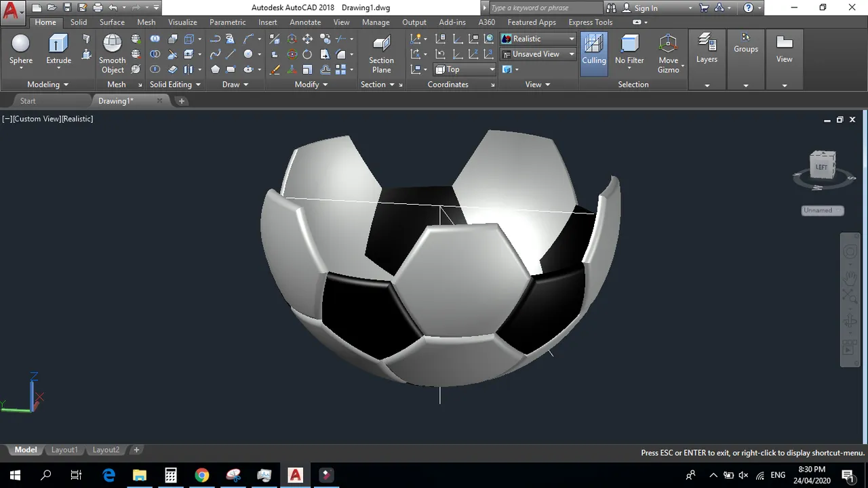This screenshot has height=488, width=868.
Task: Click the Plot printer icon
Action: point(97,8)
